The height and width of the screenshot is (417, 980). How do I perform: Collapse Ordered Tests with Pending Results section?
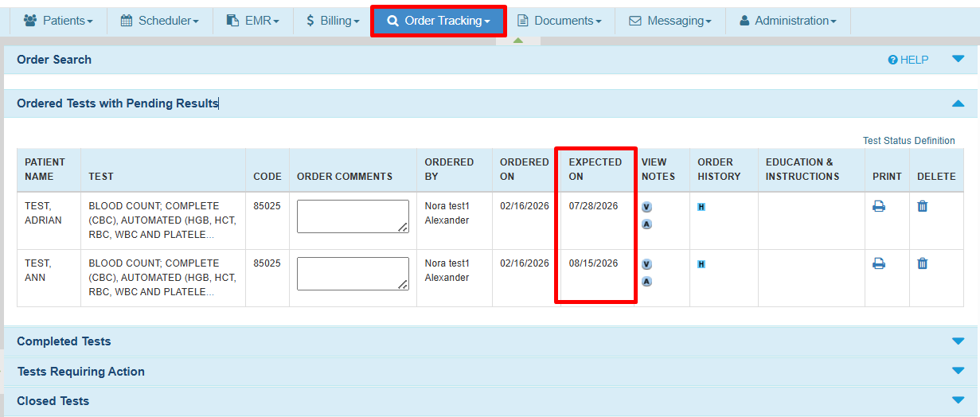[x=958, y=103]
